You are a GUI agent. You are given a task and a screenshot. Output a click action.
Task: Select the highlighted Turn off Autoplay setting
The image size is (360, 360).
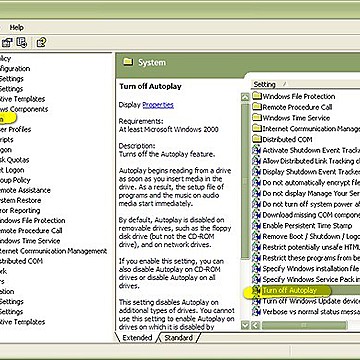click(289, 290)
